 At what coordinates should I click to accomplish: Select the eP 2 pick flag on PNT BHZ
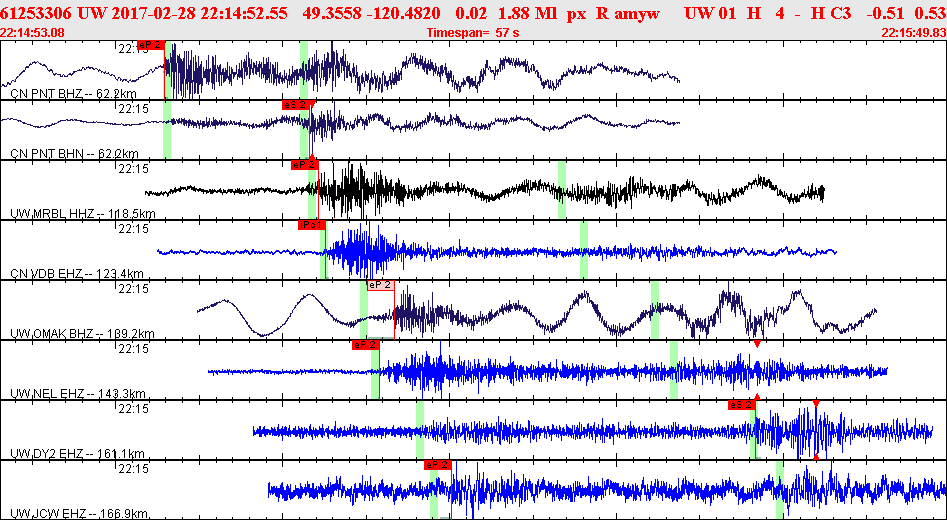click(x=151, y=45)
